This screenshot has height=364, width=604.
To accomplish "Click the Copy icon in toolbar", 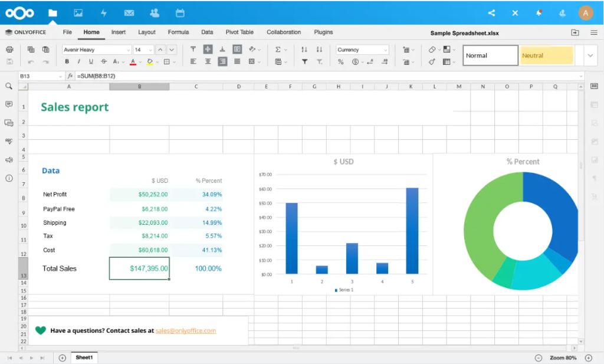I will tap(31, 50).
